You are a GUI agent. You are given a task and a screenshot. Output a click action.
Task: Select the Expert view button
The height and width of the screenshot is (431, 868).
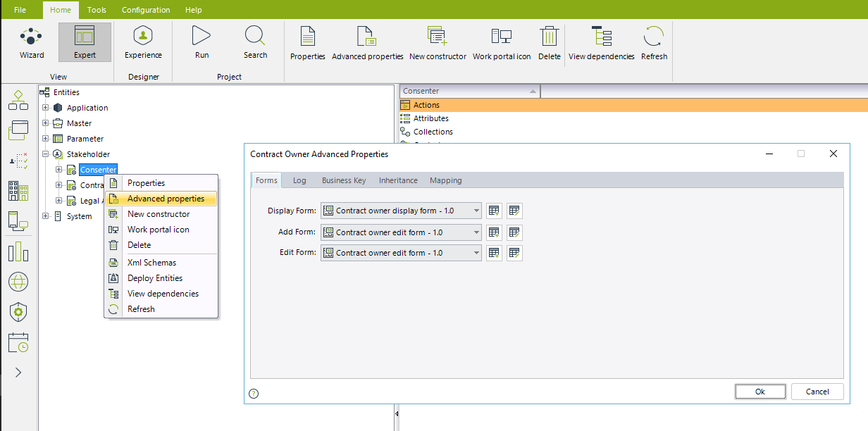85,42
